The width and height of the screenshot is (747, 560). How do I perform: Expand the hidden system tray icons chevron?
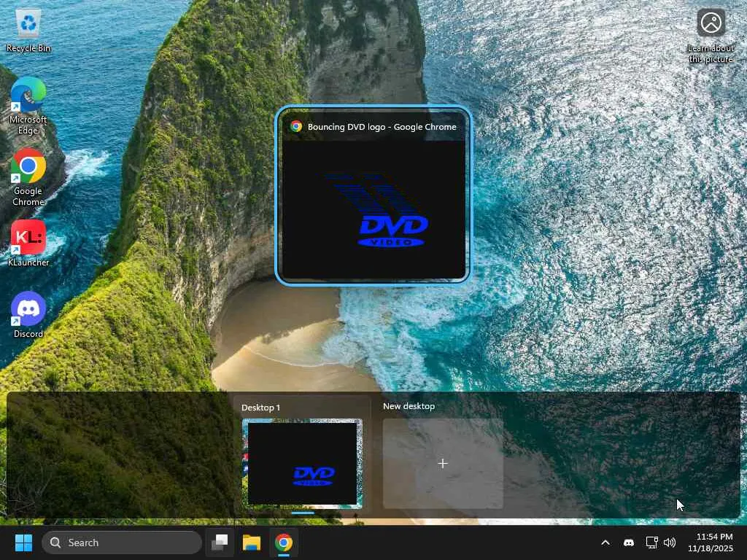coord(605,542)
